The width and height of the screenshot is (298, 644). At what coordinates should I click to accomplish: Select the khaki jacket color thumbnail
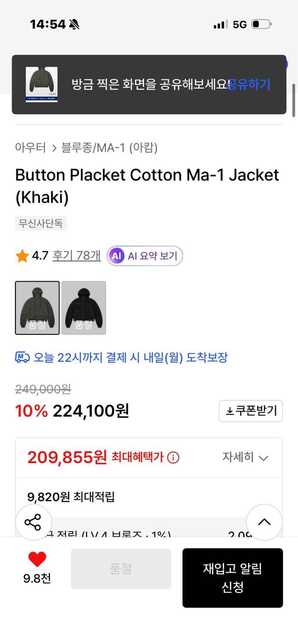click(x=37, y=307)
